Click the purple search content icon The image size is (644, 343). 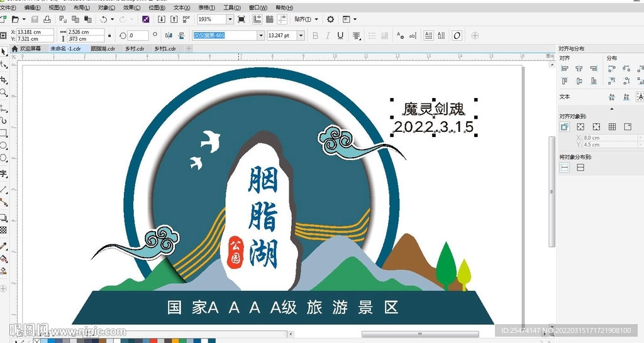click(x=146, y=19)
